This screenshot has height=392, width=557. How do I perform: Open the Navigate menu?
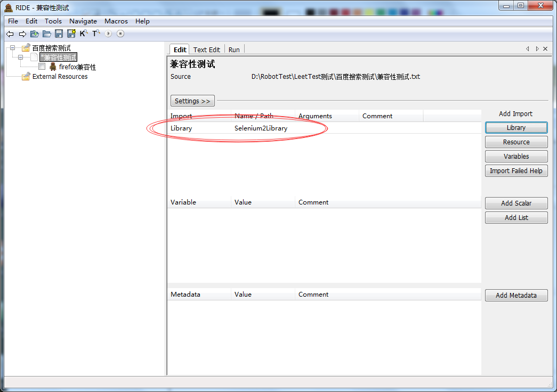point(83,21)
